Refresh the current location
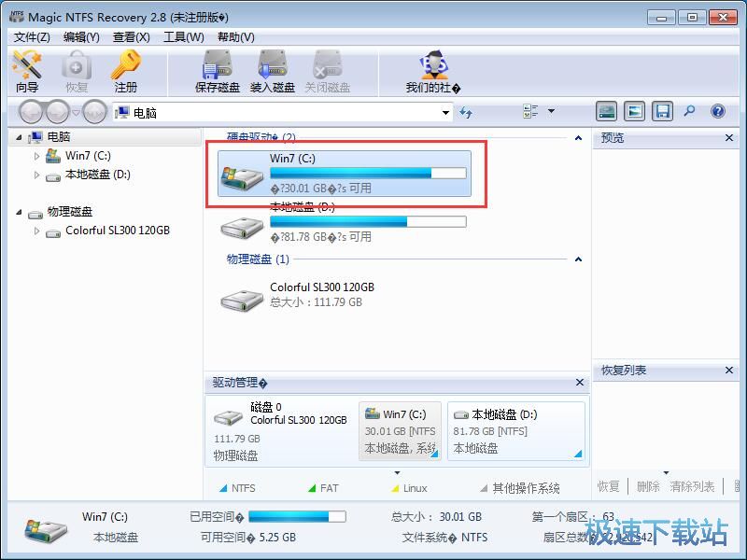 tap(465, 112)
